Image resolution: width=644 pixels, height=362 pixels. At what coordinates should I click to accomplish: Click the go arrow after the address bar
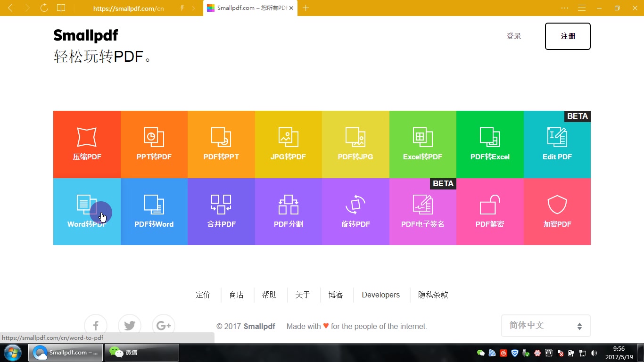point(194,8)
